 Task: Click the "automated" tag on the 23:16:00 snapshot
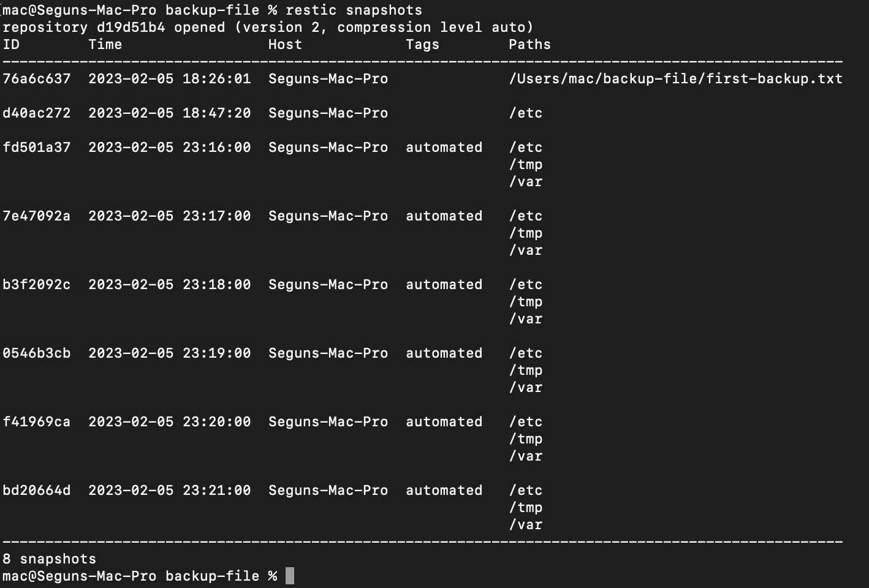point(444,148)
